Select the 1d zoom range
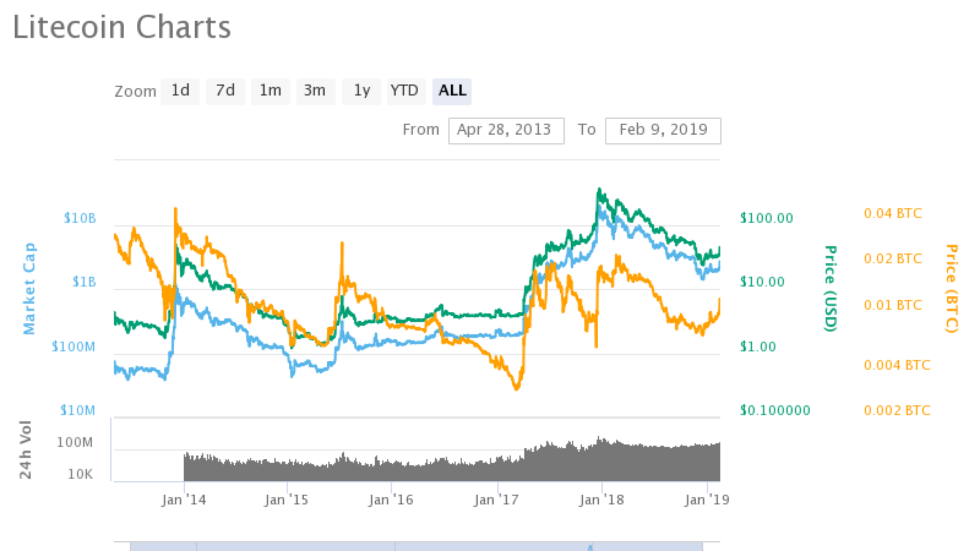The height and width of the screenshot is (551, 980). click(180, 91)
